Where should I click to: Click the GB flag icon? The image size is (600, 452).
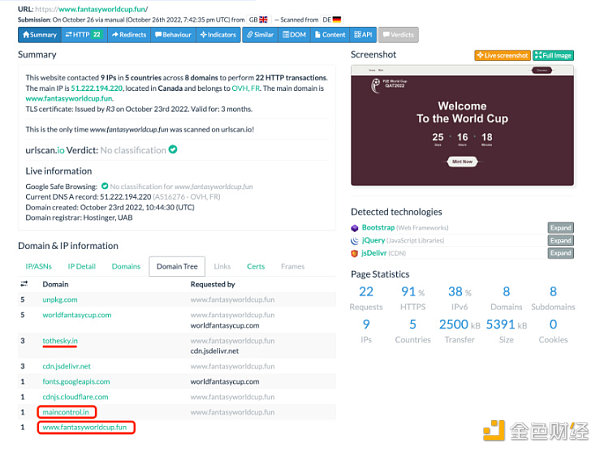click(x=263, y=20)
